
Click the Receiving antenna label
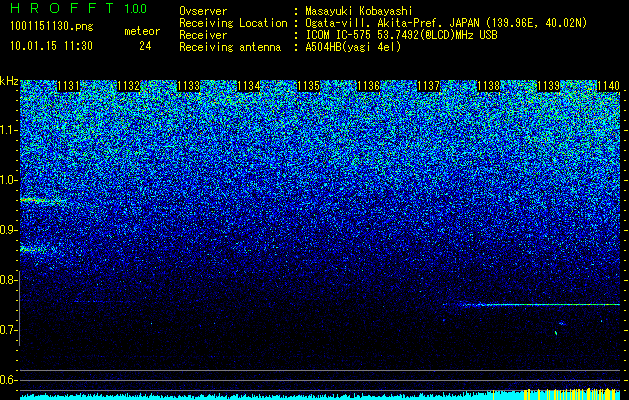click(230, 47)
